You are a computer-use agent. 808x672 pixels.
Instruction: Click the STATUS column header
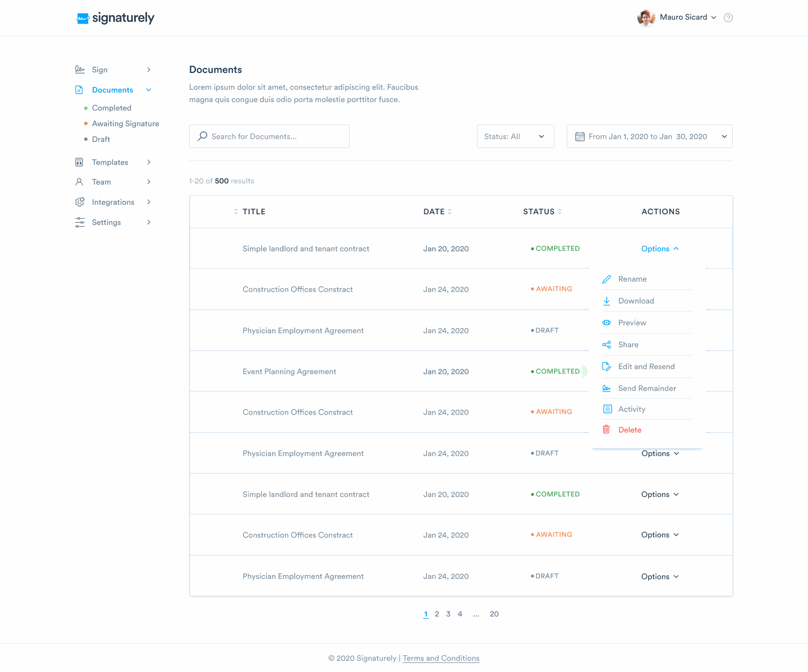click(x=539, y=211)
